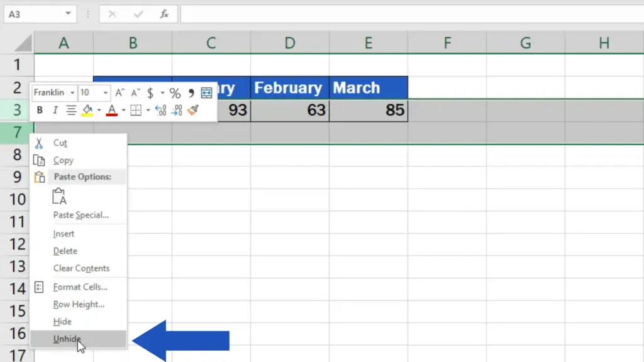
Task: Apply Comma Style from the mini toolbar
Action: click(192, 91)
